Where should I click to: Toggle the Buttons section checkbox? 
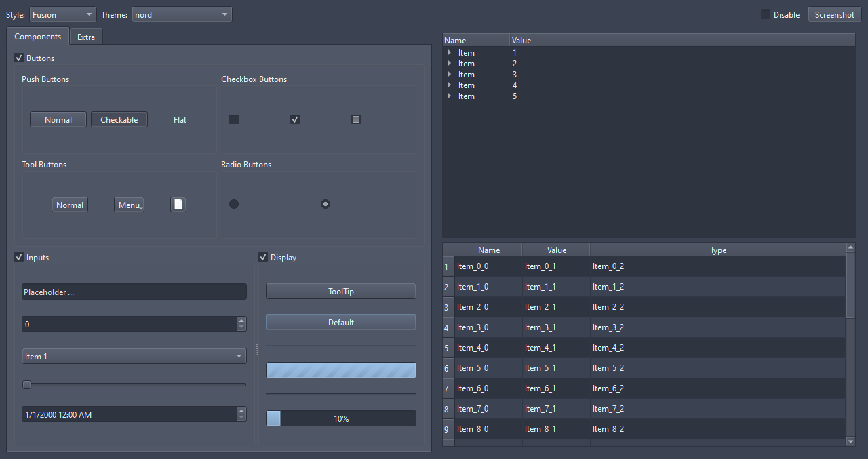coord(19,58)
